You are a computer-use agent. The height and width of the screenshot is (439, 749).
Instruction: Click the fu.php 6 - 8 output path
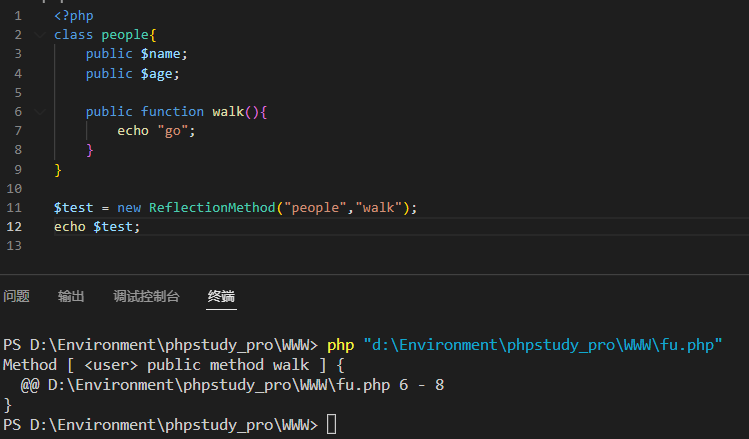click(246, 385)
